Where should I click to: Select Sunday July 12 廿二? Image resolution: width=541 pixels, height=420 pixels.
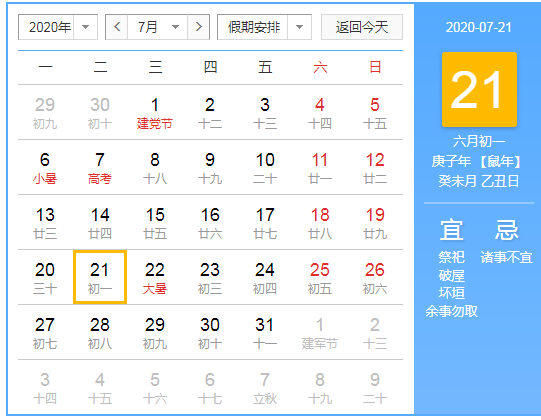[x=375, y=168]
